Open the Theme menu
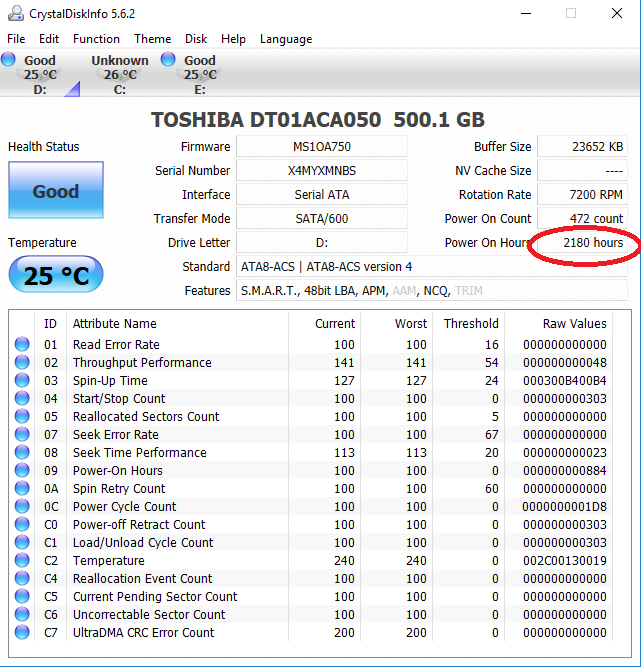This screenshot has height=667, width=641. tap(152, 39)
